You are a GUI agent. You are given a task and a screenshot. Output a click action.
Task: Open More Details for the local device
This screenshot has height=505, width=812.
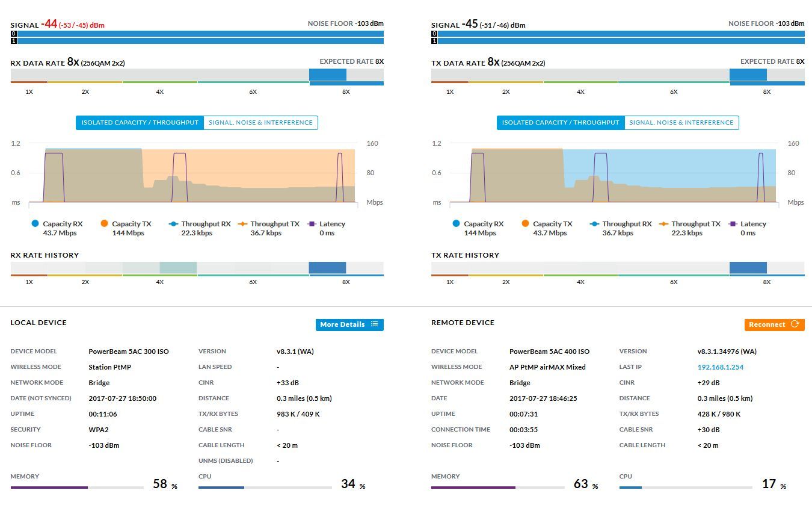point(342,324)
